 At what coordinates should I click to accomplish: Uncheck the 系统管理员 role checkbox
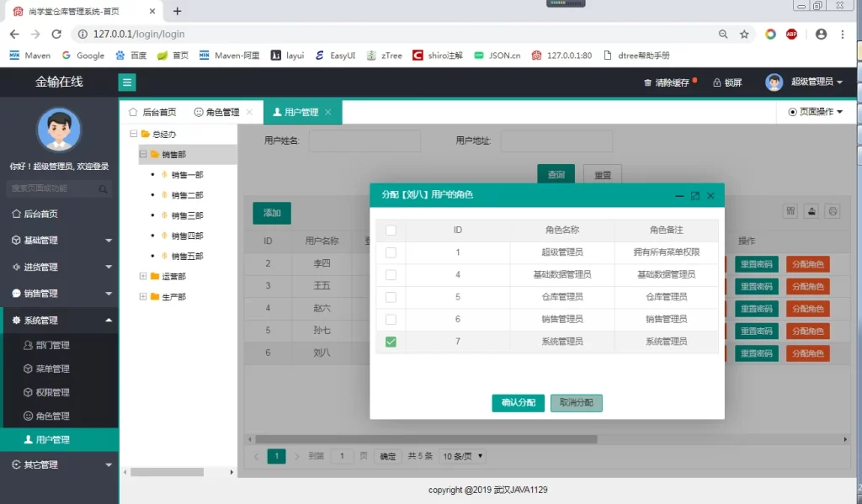[391, 341]
